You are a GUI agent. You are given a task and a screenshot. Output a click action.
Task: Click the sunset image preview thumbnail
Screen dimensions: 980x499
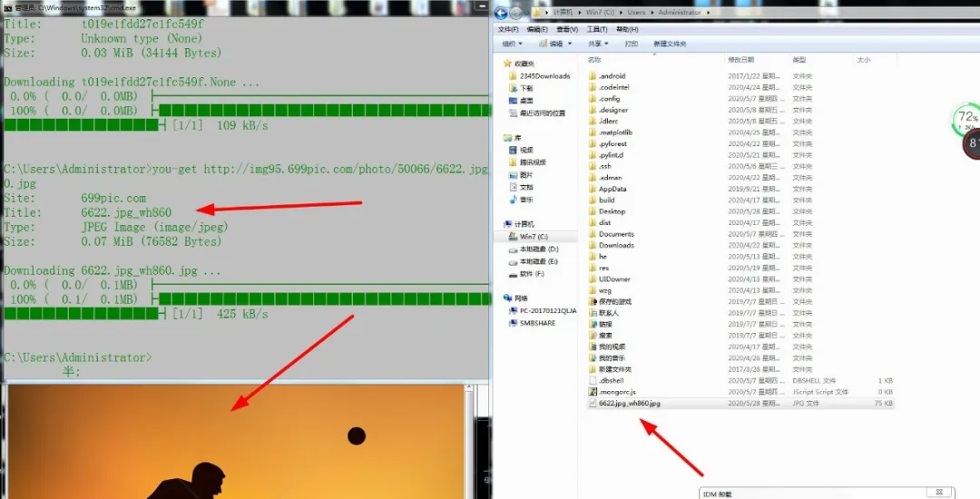coord(236,442)
